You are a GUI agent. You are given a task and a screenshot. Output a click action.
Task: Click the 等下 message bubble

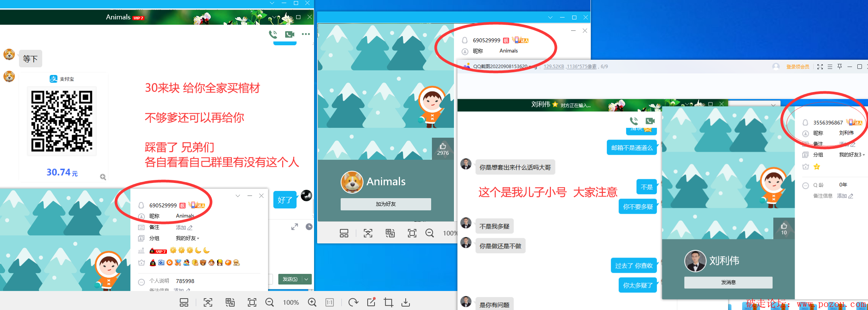pyautogui.click(x=30, y=59)
